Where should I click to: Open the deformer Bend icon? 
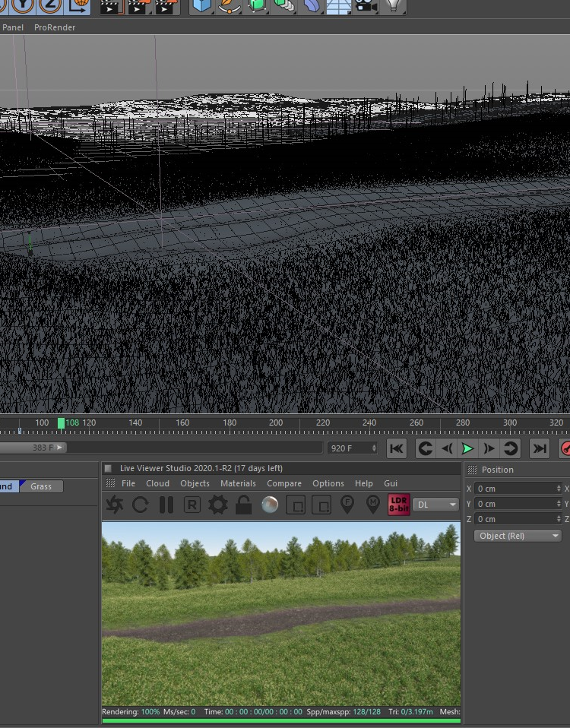pyautogui.click(x=312, y=5)
